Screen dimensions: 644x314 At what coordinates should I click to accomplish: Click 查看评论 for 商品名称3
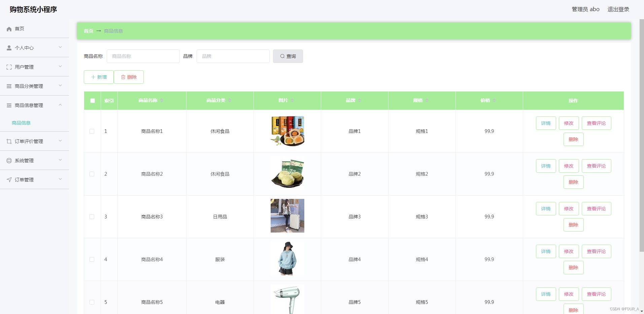pos(596,209)
